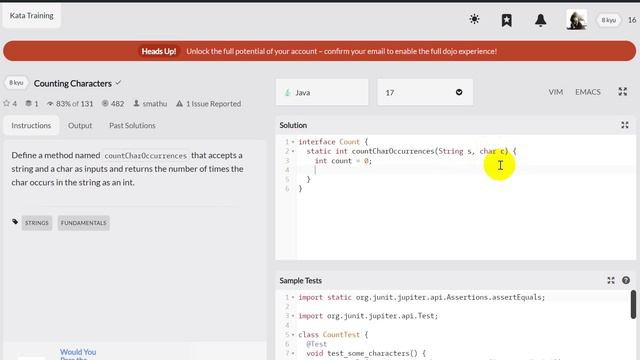Image resolution: width=640 pixels, height=360 pixels.
Task: Open the notifications bell
Action: point(540,20)
